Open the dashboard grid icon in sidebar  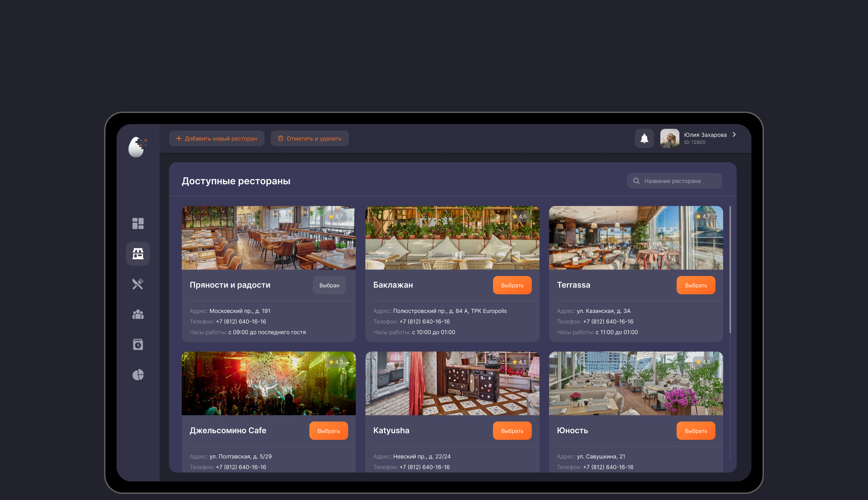point(138,224)
